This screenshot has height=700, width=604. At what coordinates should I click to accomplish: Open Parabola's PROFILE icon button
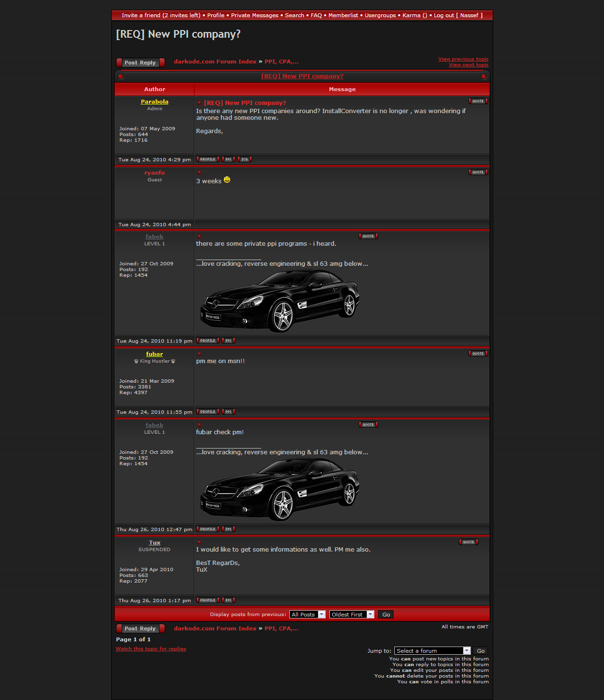(208, 159)
